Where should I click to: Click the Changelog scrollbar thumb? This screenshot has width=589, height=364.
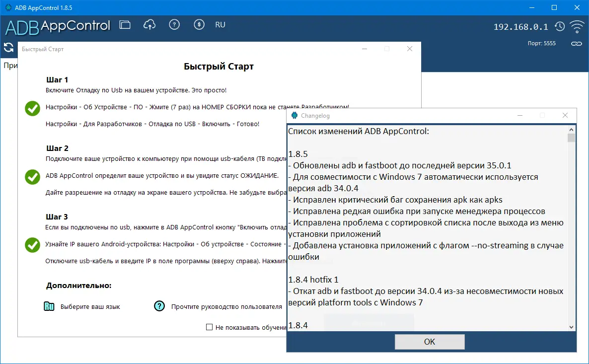coord(571,138)
